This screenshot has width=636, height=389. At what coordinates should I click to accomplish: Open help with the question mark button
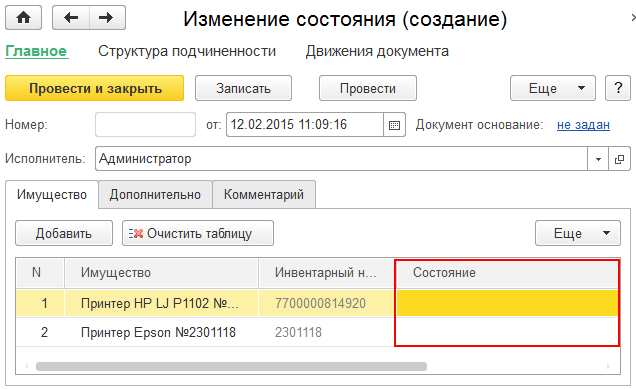click(x=618, y=88)
